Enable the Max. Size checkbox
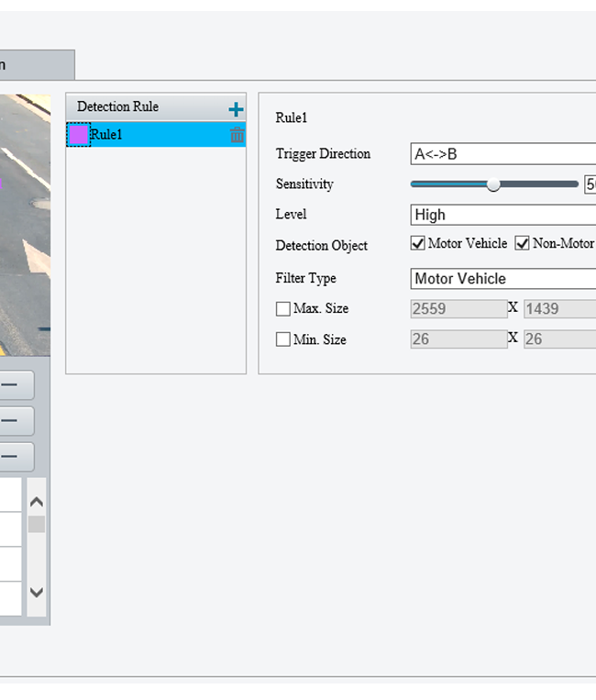The height and width of the screenshot is (700, 596). coord(282,308)
